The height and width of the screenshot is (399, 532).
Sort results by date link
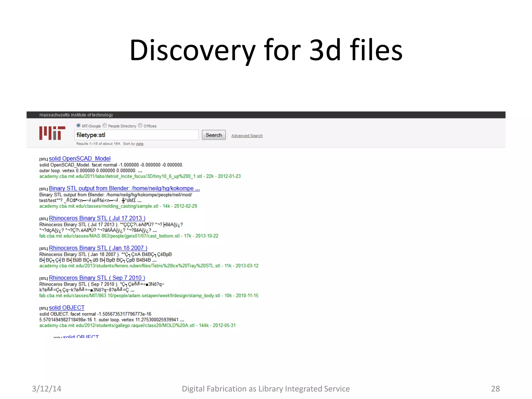(x=139, y=144)
